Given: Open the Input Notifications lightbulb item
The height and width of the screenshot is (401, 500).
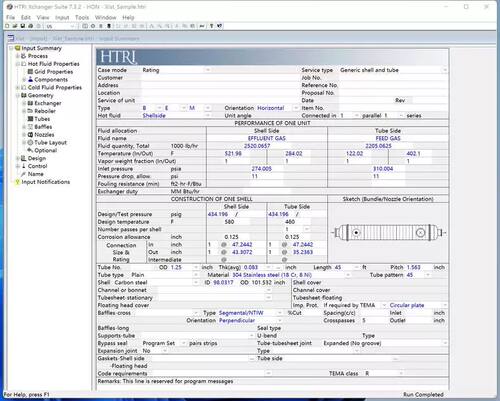Looking at the screenshot, I should (43, 182).
